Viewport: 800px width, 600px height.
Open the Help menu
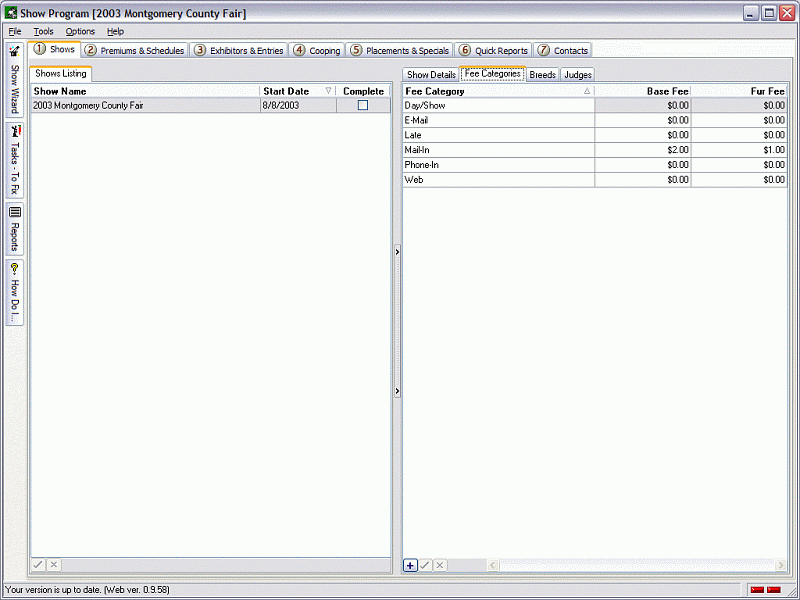(x=115, y=32)
